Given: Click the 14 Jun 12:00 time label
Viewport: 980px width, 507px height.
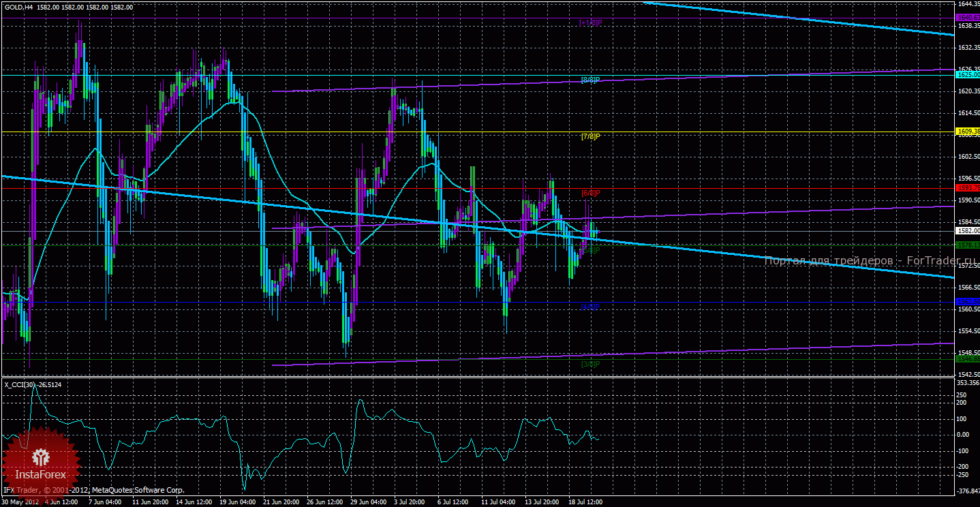Looking at the screenshot, I should coord(194,502).
